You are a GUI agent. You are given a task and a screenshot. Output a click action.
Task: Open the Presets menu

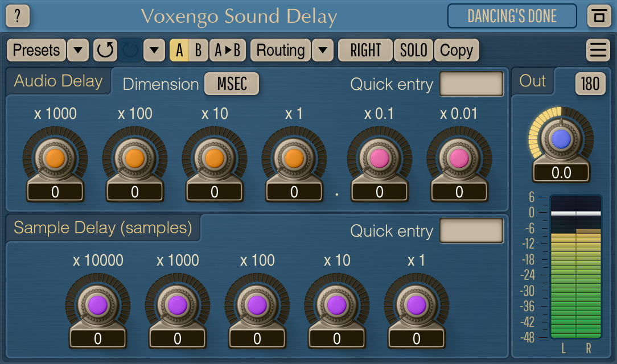36,50
